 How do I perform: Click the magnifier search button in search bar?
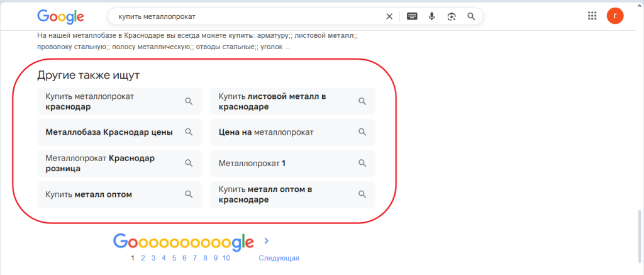[471, 16]
